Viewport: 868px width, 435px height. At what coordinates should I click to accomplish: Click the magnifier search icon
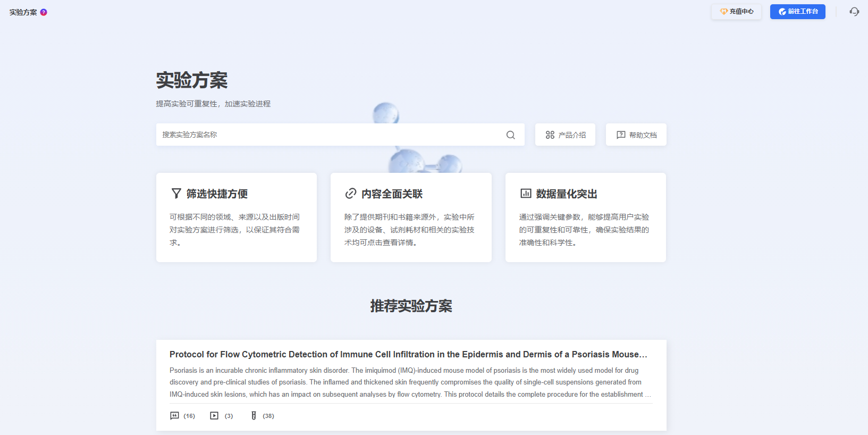coord(511,135)
